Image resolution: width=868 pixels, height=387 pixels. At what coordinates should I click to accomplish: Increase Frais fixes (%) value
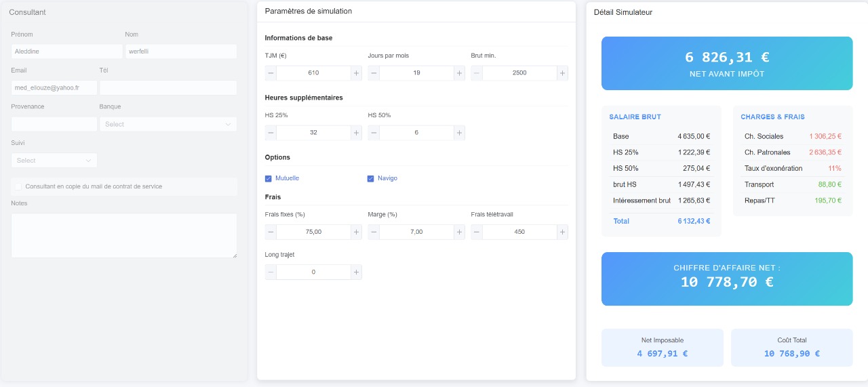point(356,232)
